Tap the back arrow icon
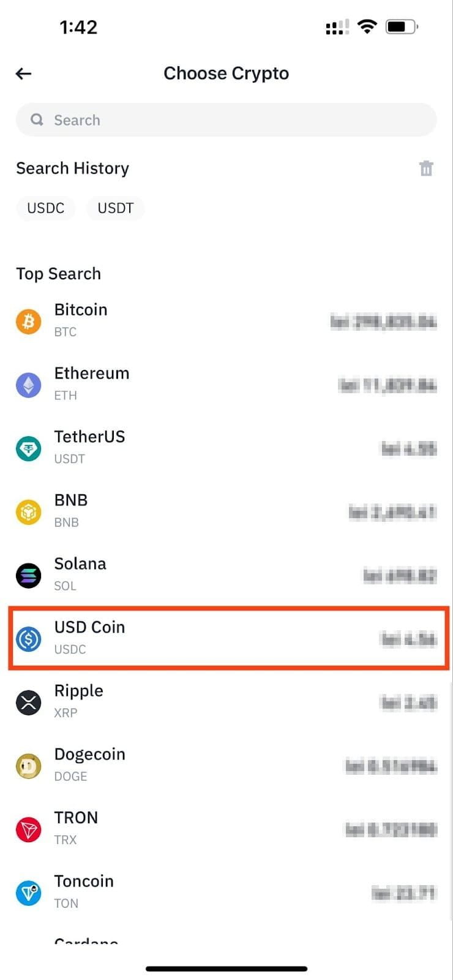 (x=24, y=74)
